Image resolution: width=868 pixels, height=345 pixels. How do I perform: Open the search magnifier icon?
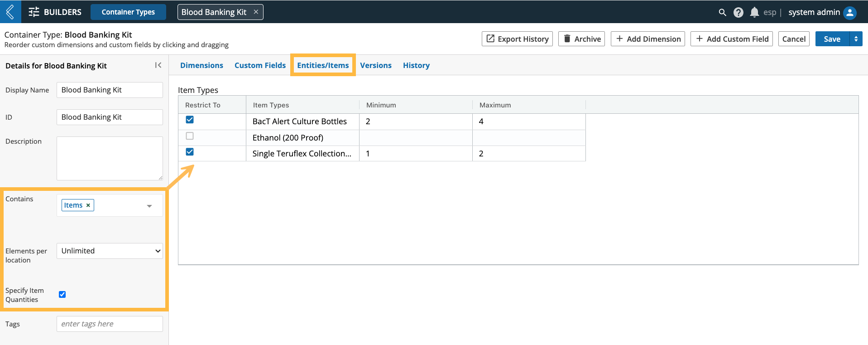[722, 12]
